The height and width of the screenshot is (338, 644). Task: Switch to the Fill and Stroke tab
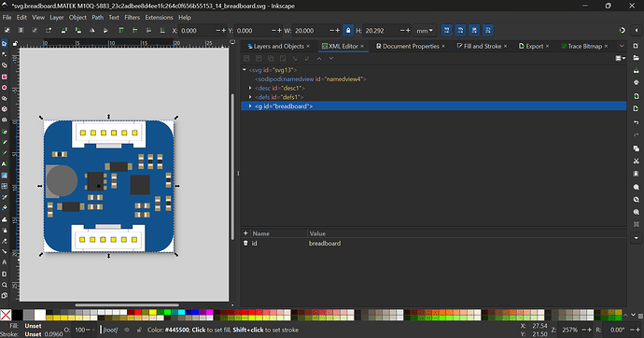coord(479,46)
